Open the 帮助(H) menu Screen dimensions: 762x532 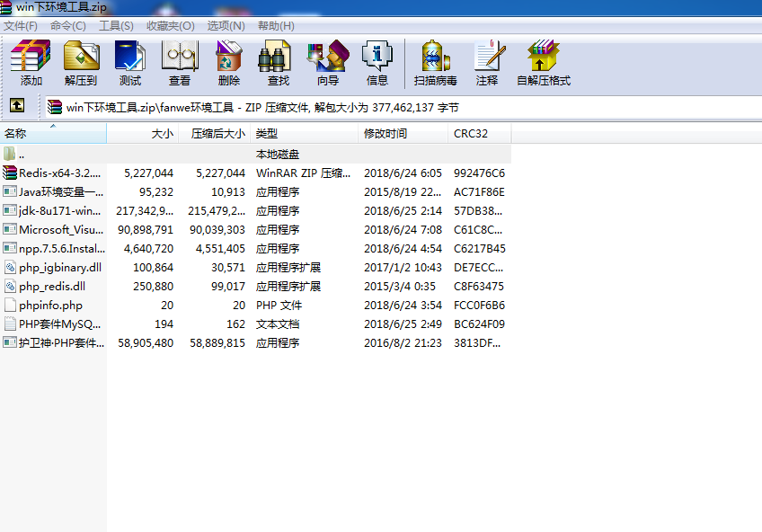tap(276, 25)
